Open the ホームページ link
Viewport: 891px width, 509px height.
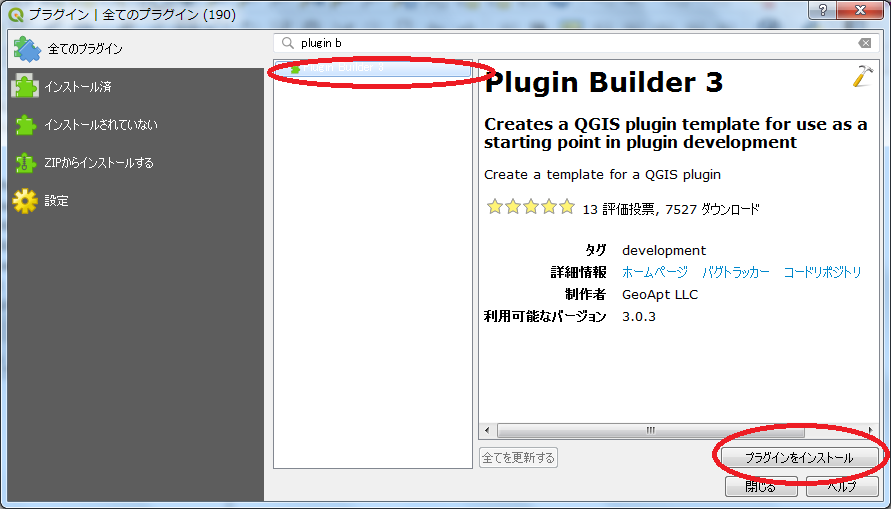tap(655, 273)
